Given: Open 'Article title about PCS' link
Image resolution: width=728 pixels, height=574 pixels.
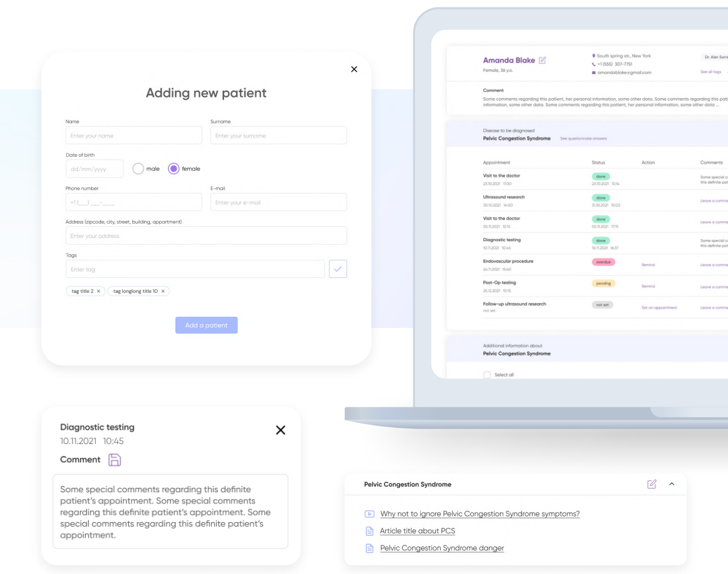Looking at the screenshot, I should click(417, 532).
